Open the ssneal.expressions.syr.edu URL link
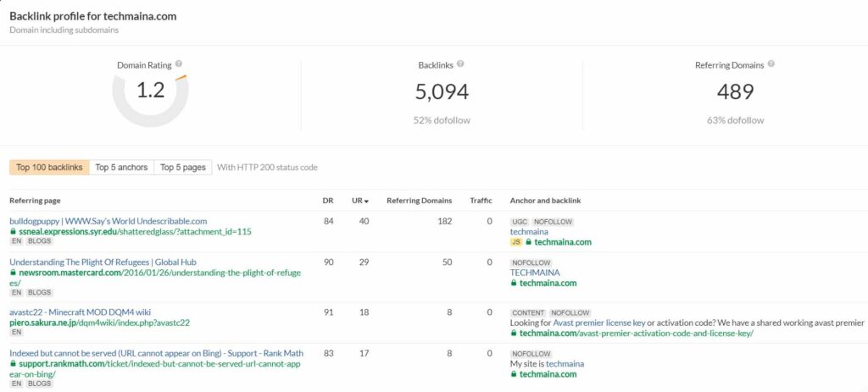 pos(135,232)
